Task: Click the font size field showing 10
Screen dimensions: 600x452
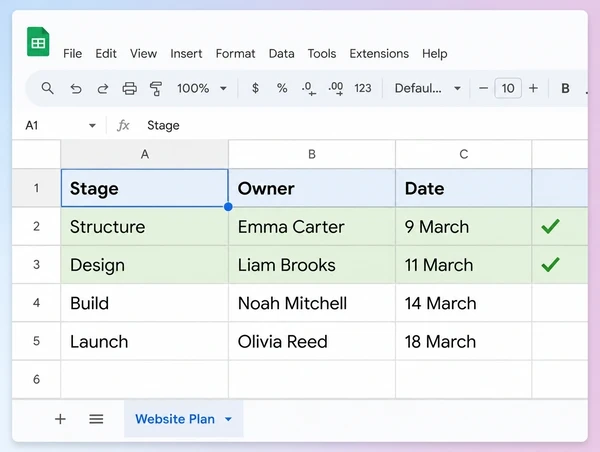Action: pyautogui.click(x=508, y=88)
